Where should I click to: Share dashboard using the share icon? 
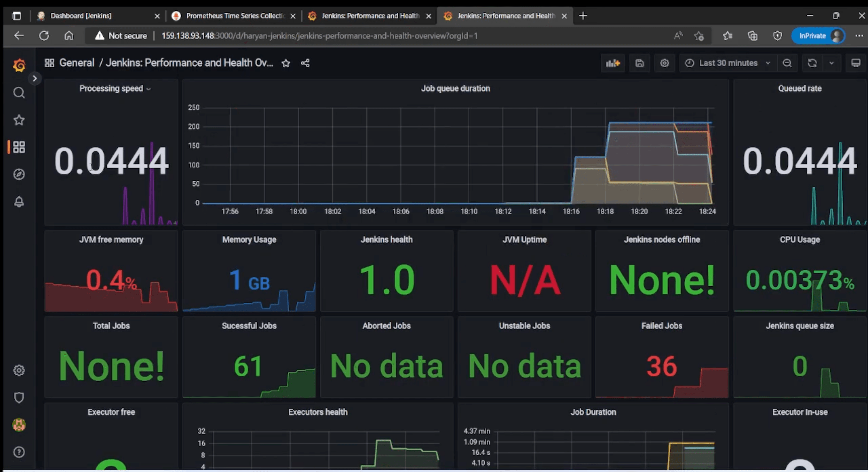[x=305, y=63]
